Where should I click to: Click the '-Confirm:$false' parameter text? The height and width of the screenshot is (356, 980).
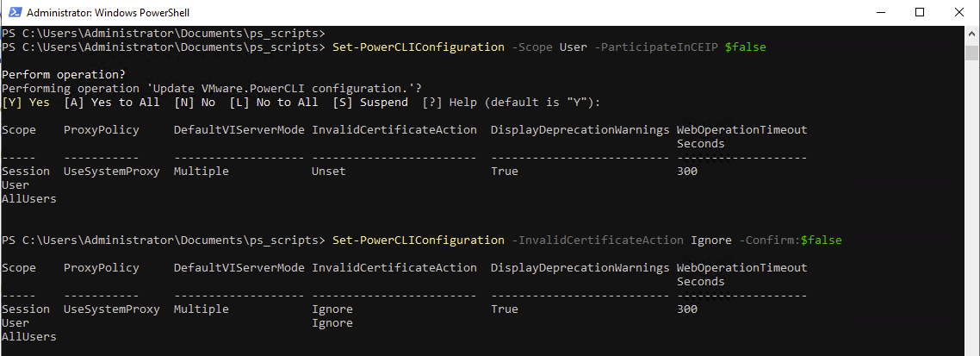[x=790, y=240]
